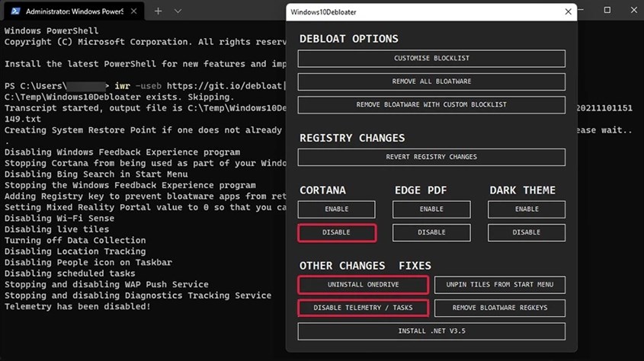Close the Administrator: Windows PowerShell tab

point(133,11)
